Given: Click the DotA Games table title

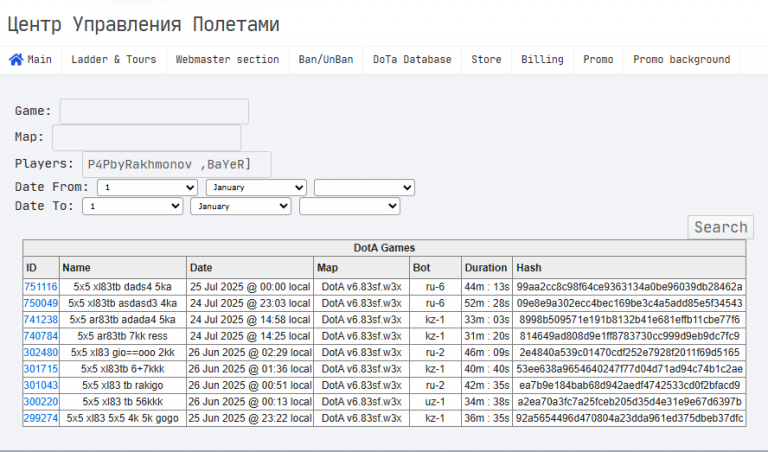Looking at the screenshot, I should pyautogui.click(x=384, y=248).
